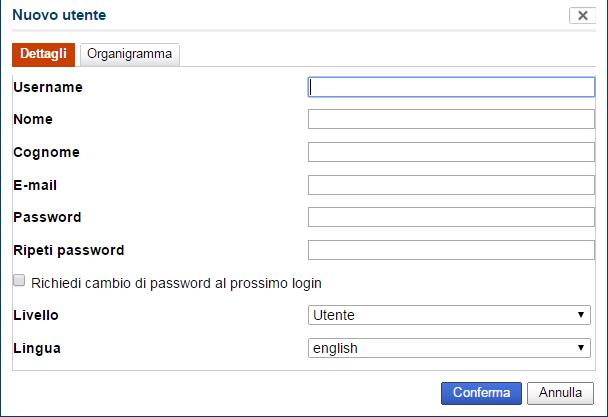Click the arrow of the Livello combo box

(582, 316)
